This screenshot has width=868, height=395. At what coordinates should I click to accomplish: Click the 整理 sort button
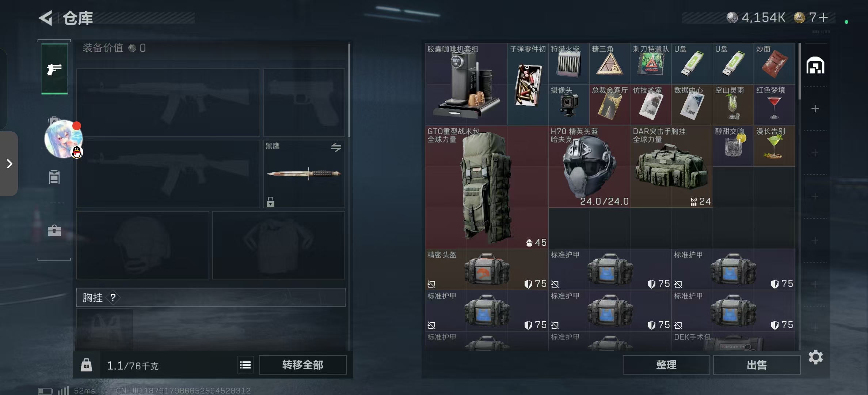point(666,365)
